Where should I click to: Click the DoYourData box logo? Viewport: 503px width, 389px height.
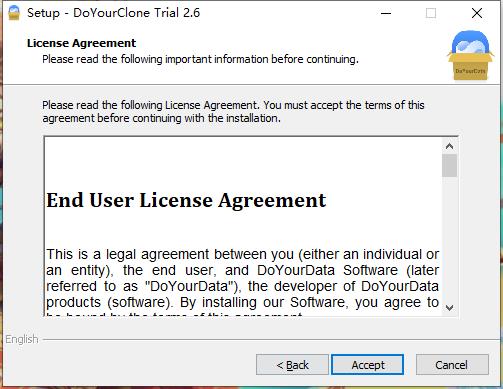coord(470,56)
